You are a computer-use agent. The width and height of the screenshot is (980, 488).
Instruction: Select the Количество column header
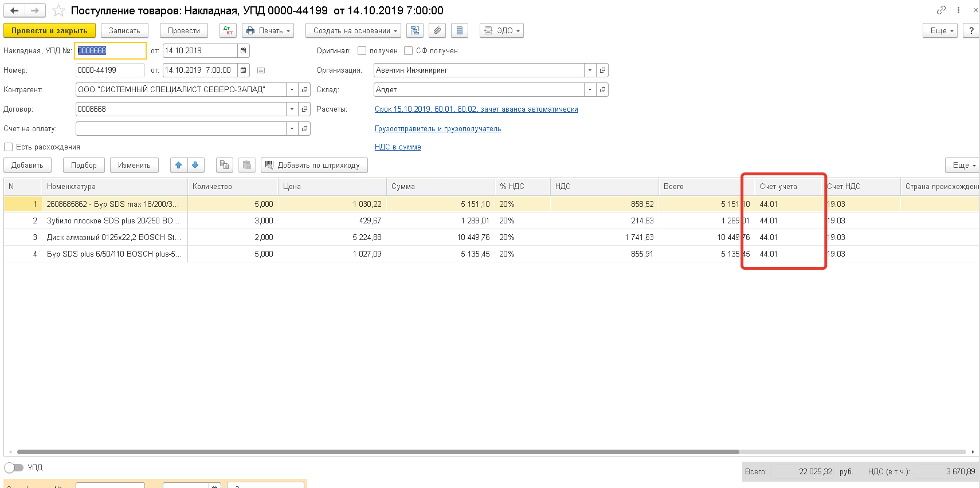tap(233, 186)
